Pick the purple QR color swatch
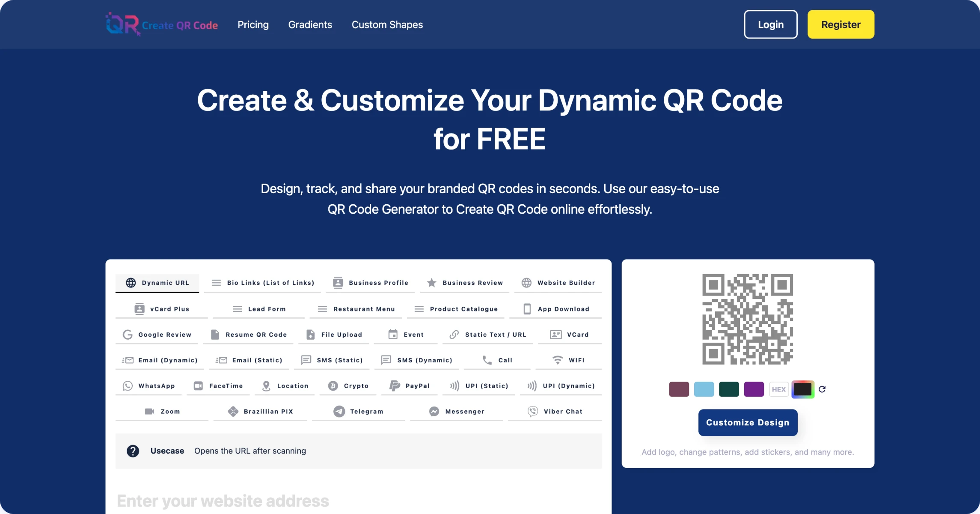980x514 pixels. click(754, 389)
